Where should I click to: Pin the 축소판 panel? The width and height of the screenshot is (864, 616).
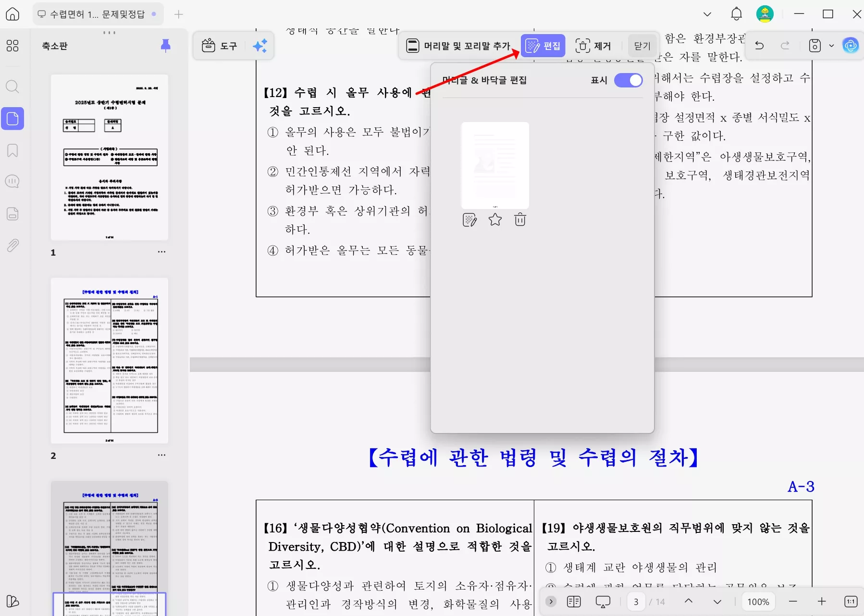coord(165,45)
